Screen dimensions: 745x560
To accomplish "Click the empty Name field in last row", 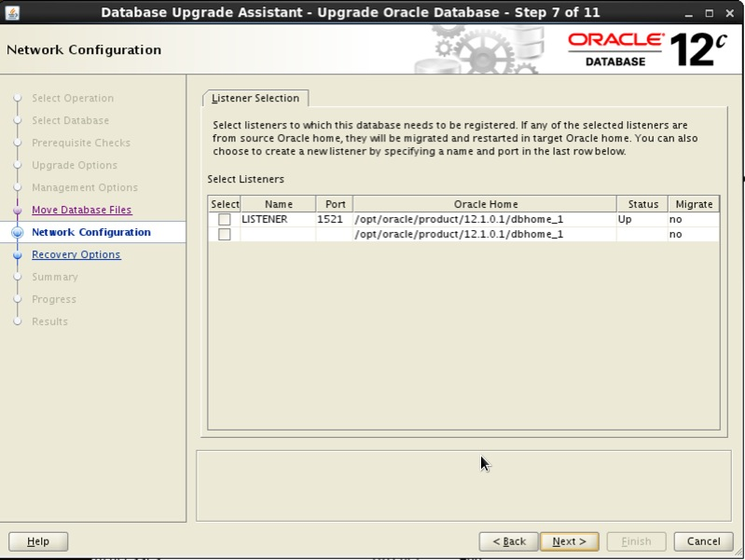I will pos(278,234).
